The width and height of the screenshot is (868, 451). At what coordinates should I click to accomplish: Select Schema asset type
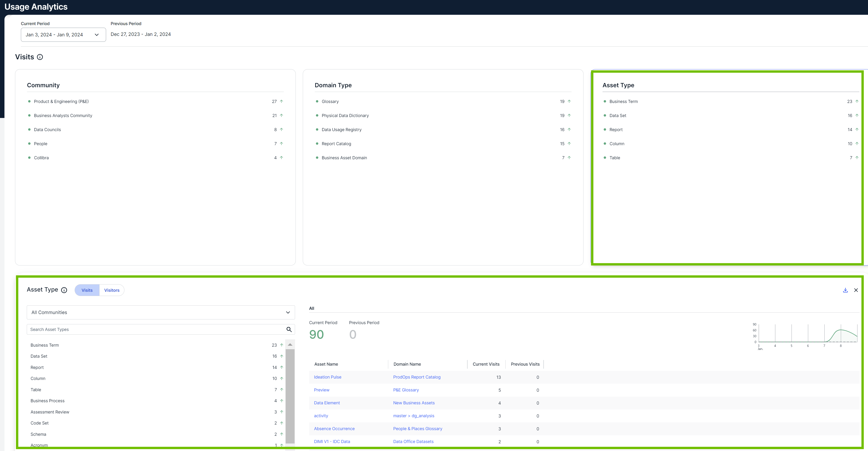156,434
